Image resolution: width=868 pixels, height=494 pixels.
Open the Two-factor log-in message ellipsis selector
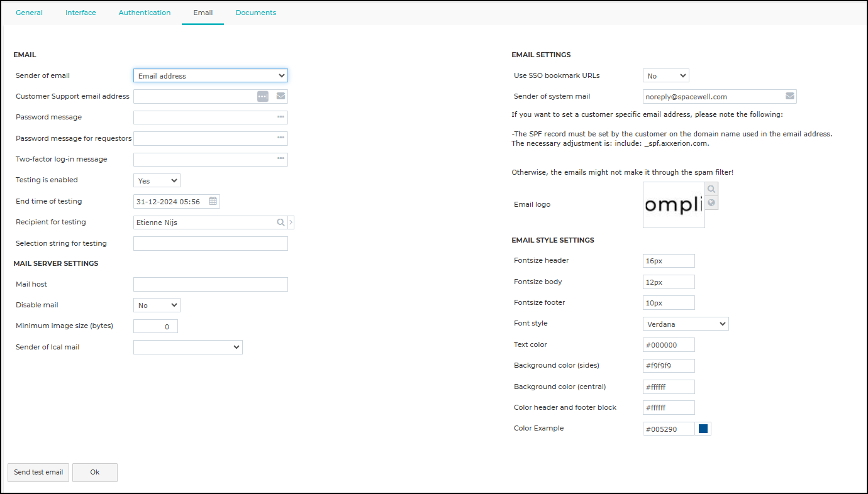click(x=281, y=159)
